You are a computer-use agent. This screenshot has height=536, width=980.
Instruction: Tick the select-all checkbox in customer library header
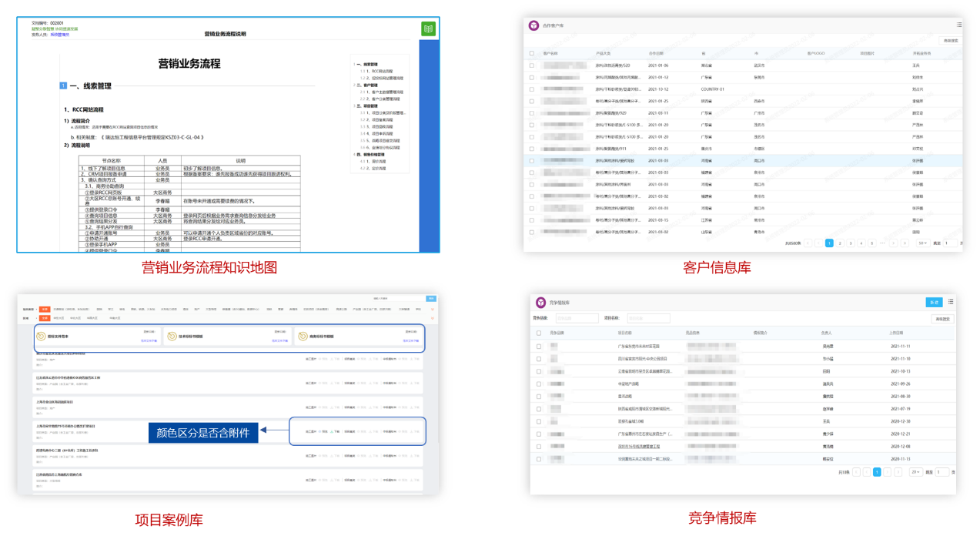coord(531,54)
